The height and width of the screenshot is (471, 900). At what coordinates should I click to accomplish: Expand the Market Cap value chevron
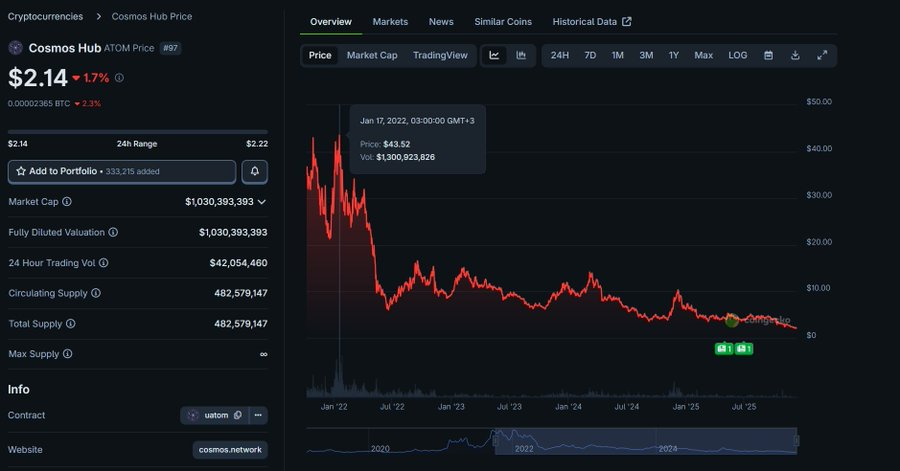tap(262, 202)
